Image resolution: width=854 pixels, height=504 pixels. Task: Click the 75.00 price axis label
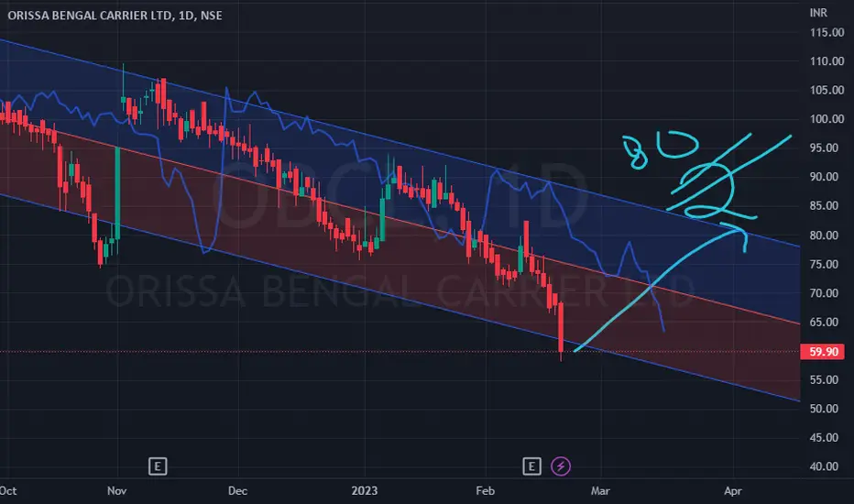click(x=824, y=264)
